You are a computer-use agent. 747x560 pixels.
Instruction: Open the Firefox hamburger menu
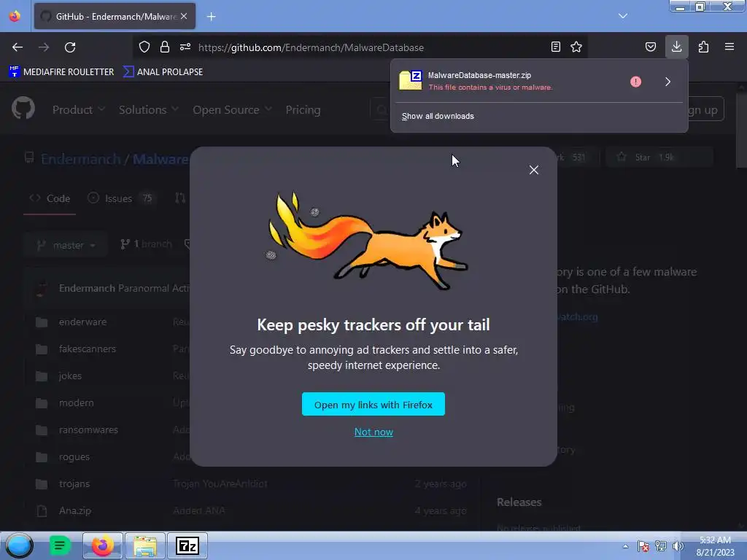pos(729,47)
